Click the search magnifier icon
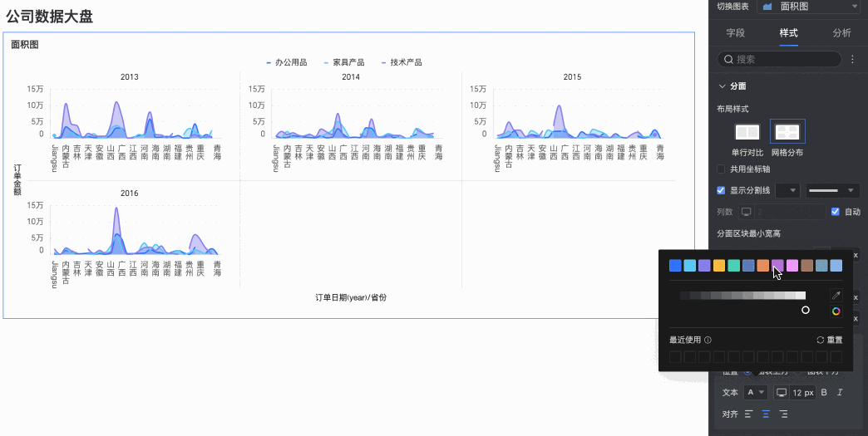Image resolution: width=868 pixels, height=436 pixels. tap(728, 59)
